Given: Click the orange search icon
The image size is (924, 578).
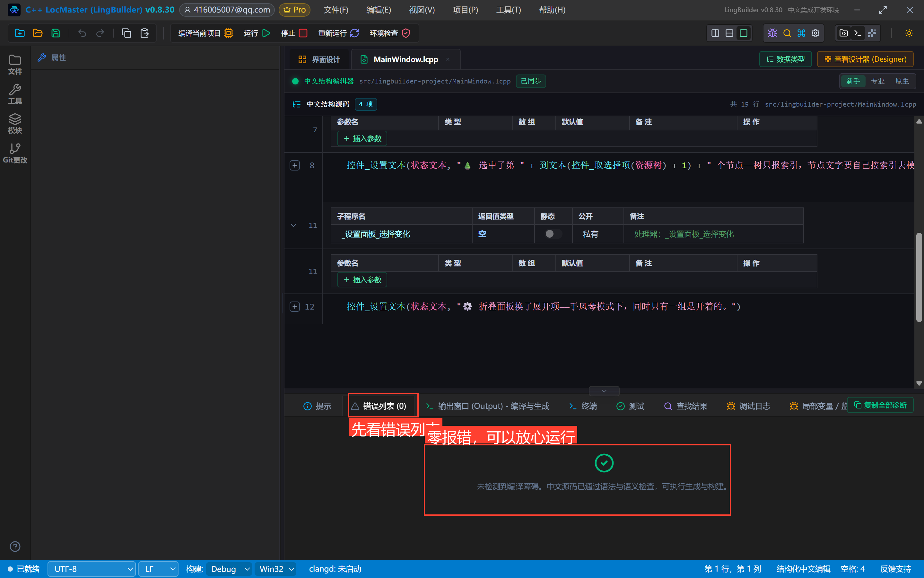Looking at the screenshot, I should point(787,33).
